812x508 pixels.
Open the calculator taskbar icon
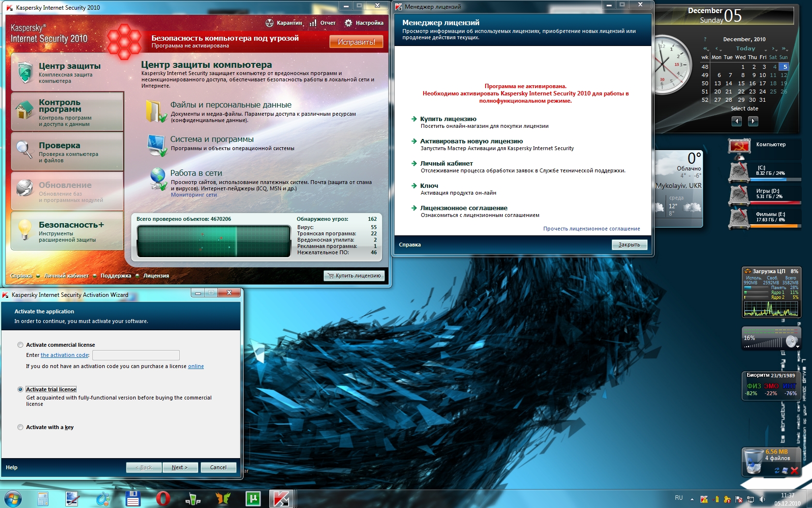[43, 498]
